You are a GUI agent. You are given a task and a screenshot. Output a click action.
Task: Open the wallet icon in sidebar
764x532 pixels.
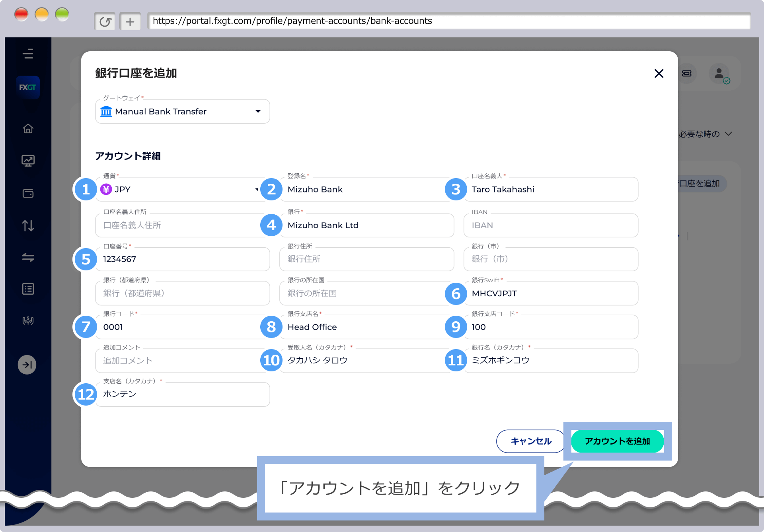28,194
